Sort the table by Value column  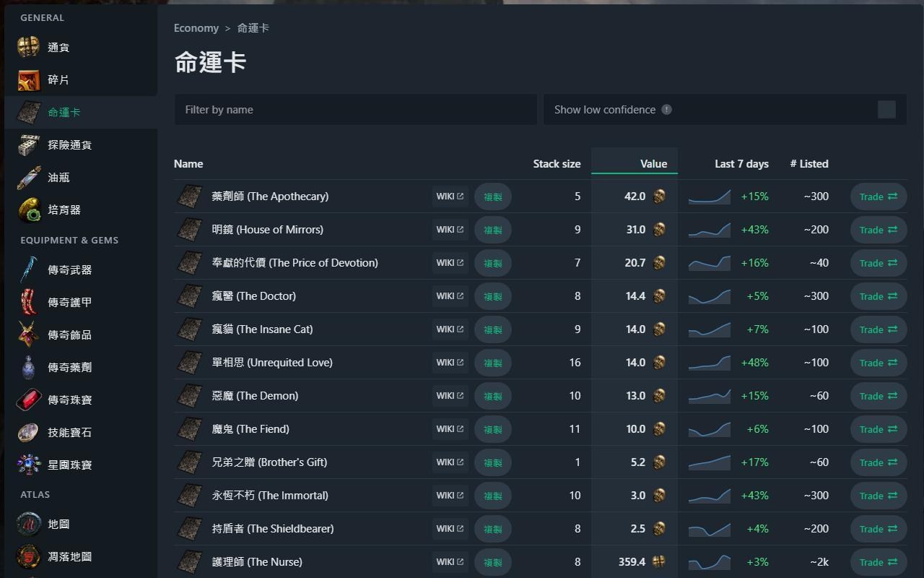click(653, 164)
